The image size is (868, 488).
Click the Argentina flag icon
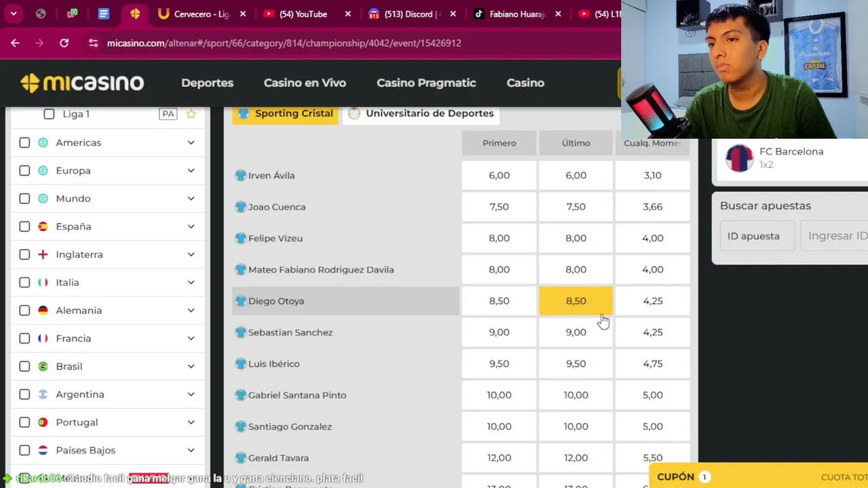(43, 394)
